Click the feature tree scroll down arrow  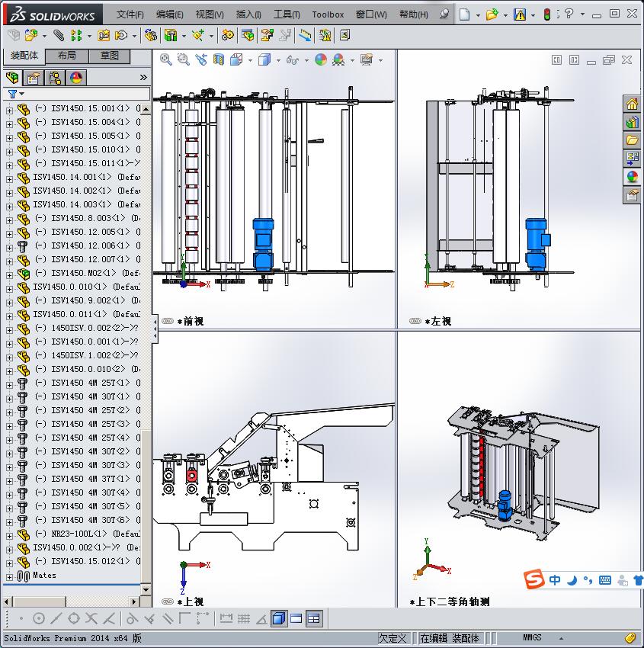(x=146, y=589)
